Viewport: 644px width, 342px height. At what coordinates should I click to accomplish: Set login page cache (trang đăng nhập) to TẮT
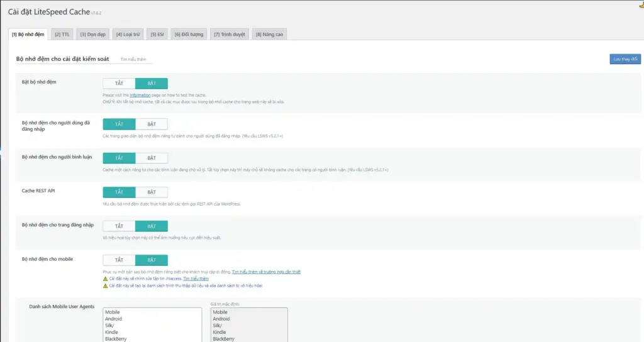click(x=119, y=226)
